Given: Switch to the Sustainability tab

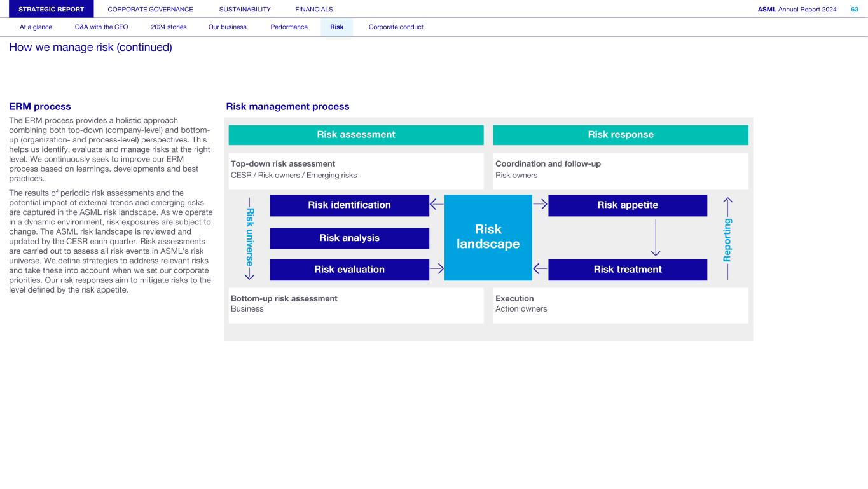Looking at the screenshot, I should (244, 9).
